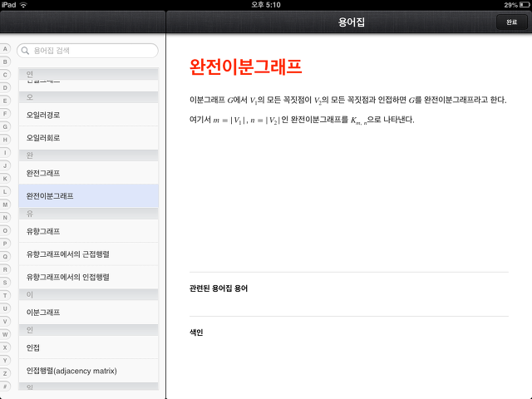Jump to index letter C
532x399 pixels.
pyautogui.click(x=5, y=75)
